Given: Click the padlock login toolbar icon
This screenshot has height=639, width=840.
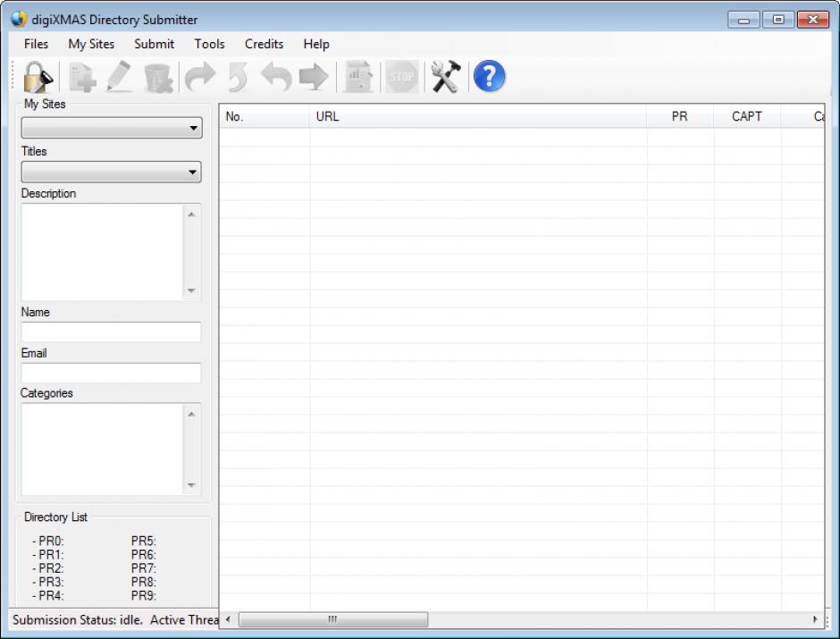Looking at the screenshot, I should click(x=38, y=77).
